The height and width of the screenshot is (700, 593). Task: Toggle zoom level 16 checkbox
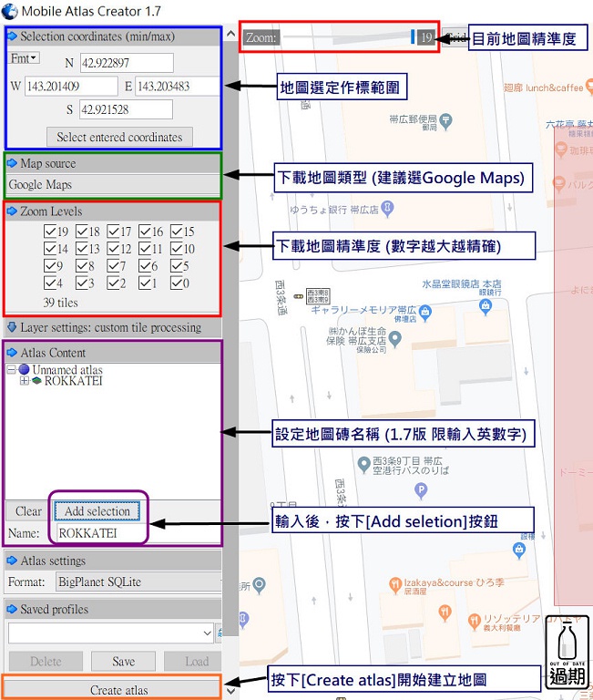(145, 232)
